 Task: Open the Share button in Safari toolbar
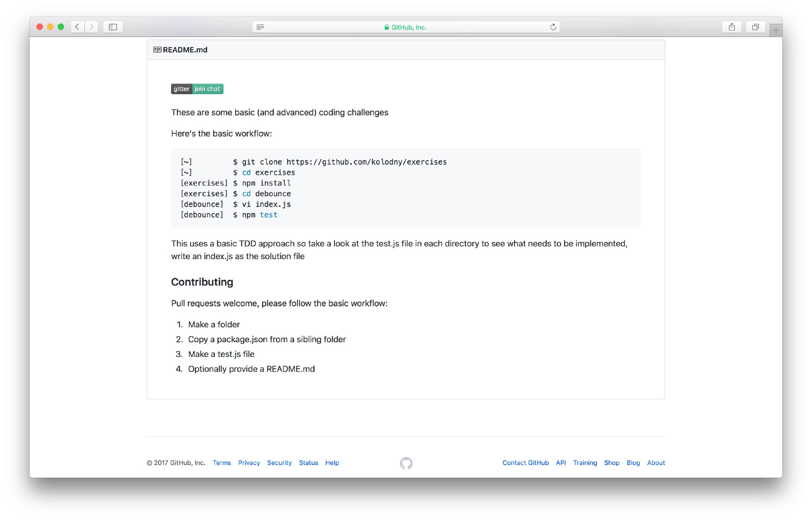tap(731, 27)
